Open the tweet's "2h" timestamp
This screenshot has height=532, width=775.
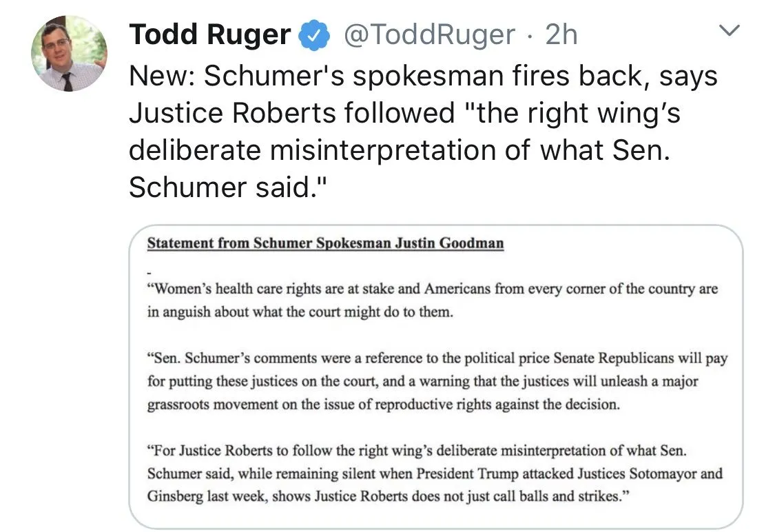[x=561, y=35]
